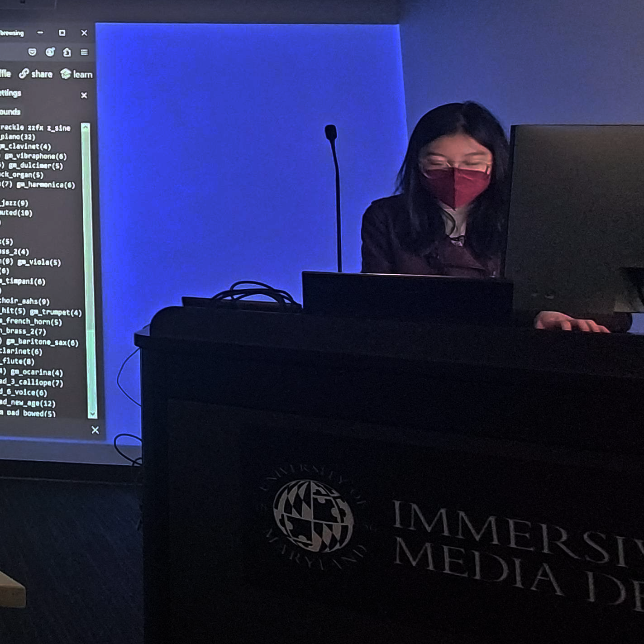The width and height of the screenshot is (644, 644).
Task: Click the share button
Action: [42, 74]
